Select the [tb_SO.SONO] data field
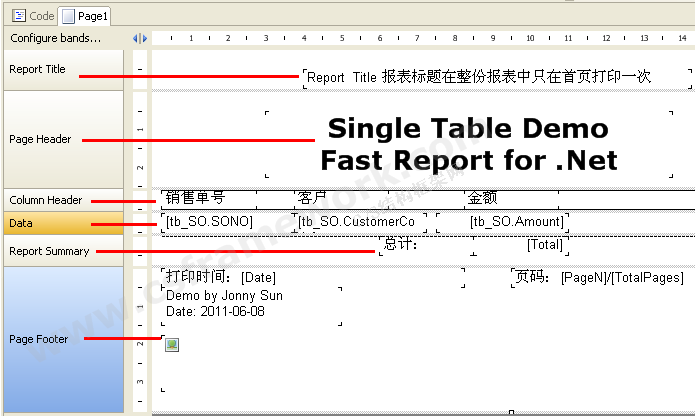Image resolution: width=695 pixels, height=417 pixels. tap(209, 222)
